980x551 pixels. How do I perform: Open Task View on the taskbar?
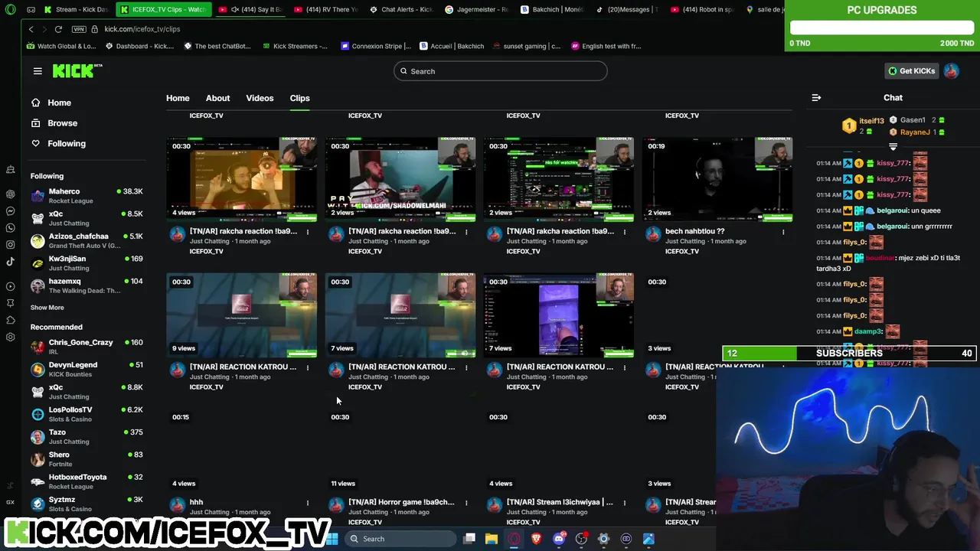click(x=469, y=539)
